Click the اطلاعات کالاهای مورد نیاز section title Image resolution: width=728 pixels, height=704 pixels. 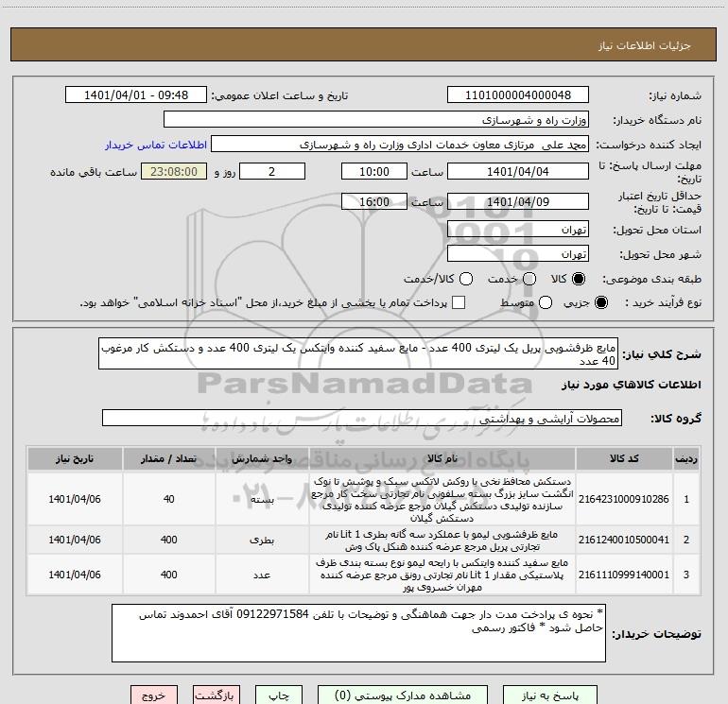click(631, 385)
